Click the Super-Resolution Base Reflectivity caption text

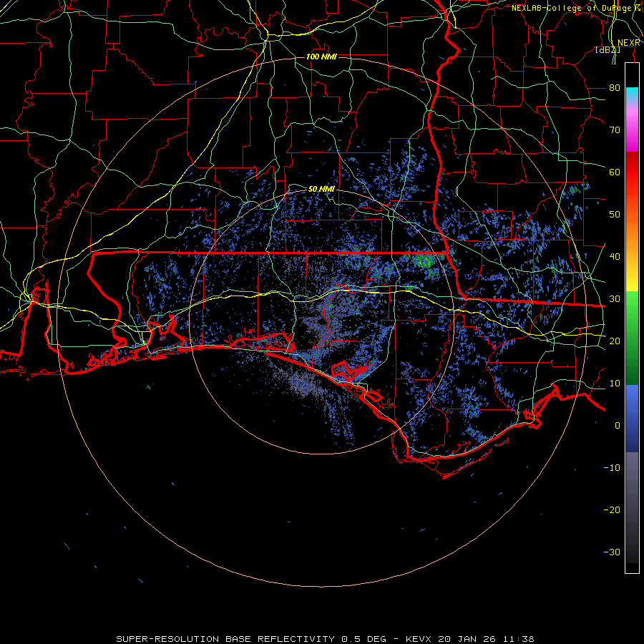click(325, 639)
